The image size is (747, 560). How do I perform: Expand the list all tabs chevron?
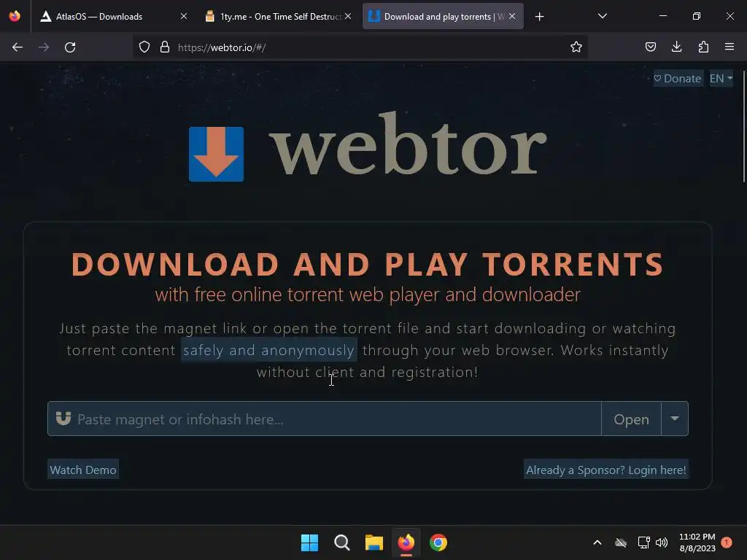coord(602,16)
